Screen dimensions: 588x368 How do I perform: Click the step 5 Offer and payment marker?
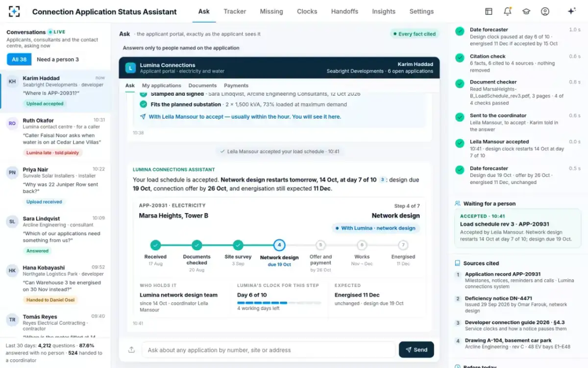320,245
